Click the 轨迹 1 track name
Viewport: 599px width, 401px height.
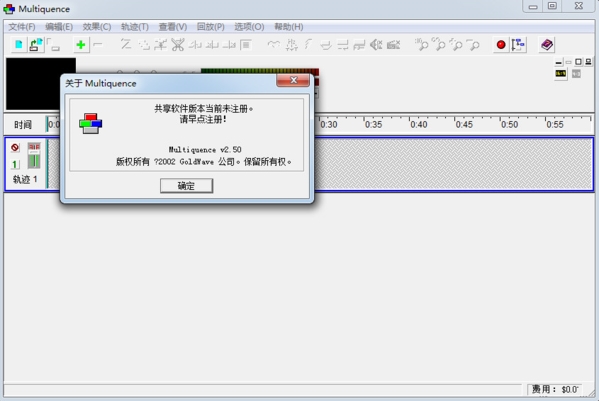click(25, 179)
